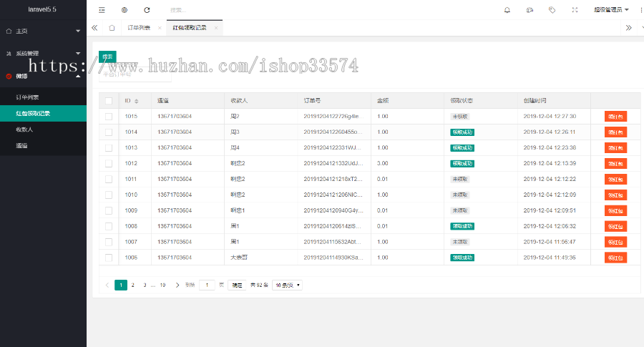Click the 领取成功 status of row 1014
This screenshot has width=644, height=347.
coord(462,132)
